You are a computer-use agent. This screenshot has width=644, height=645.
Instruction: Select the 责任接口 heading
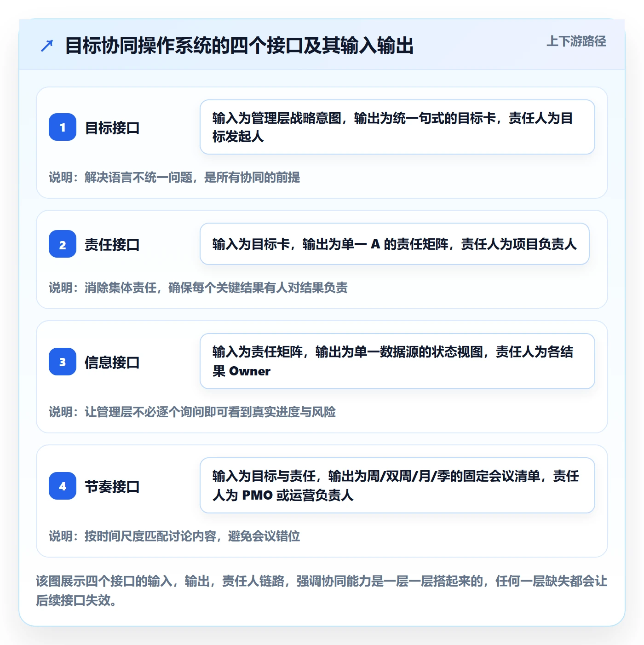[112, 244]
